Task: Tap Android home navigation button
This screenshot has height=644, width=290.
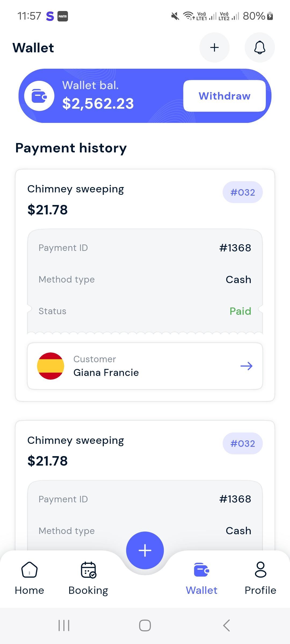Action: [x=145, y=626]
